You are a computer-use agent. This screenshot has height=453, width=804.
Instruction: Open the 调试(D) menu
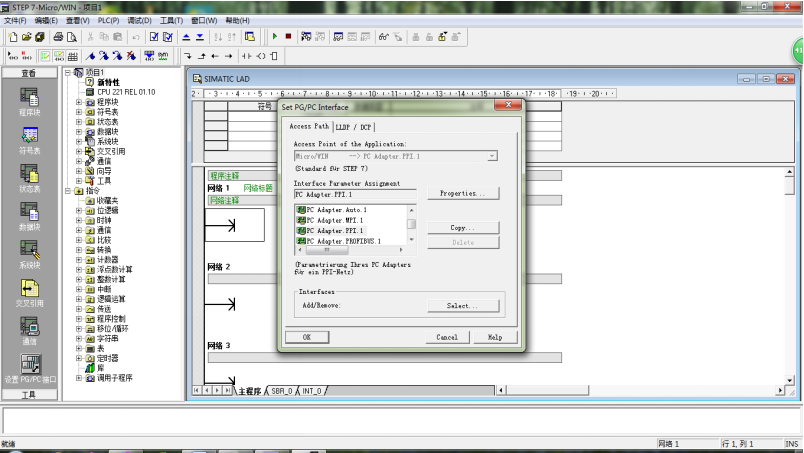[139, 21]
